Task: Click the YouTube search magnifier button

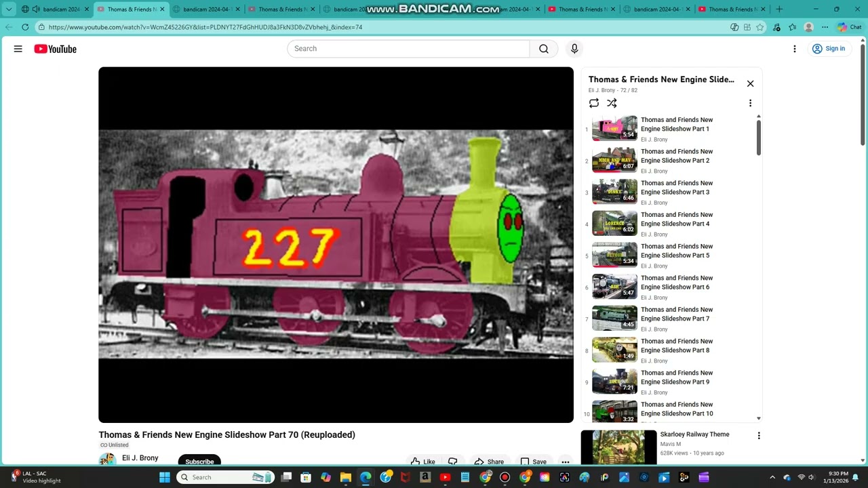Action: tap(544, 49)
